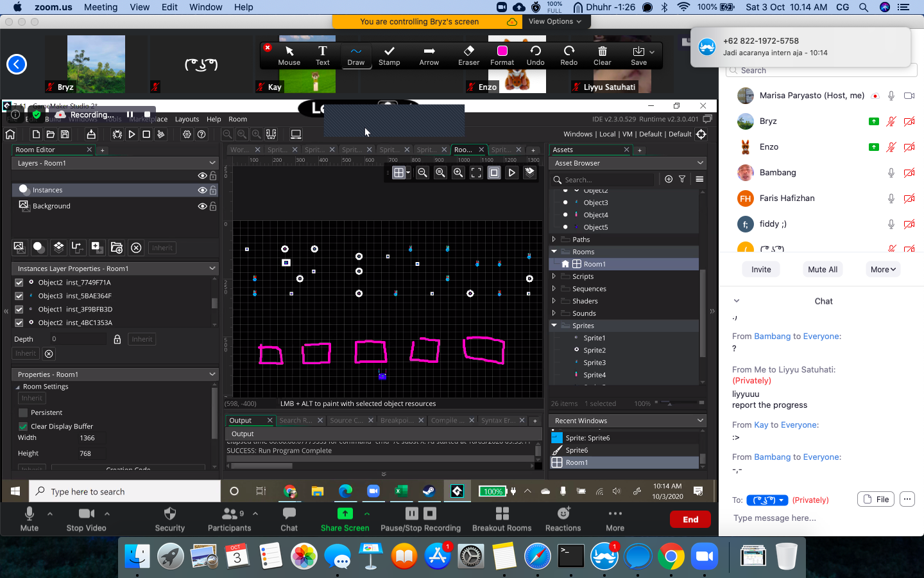Toggle lock on Instances layer
Screen dimensions: 924x578
(213, 190)
